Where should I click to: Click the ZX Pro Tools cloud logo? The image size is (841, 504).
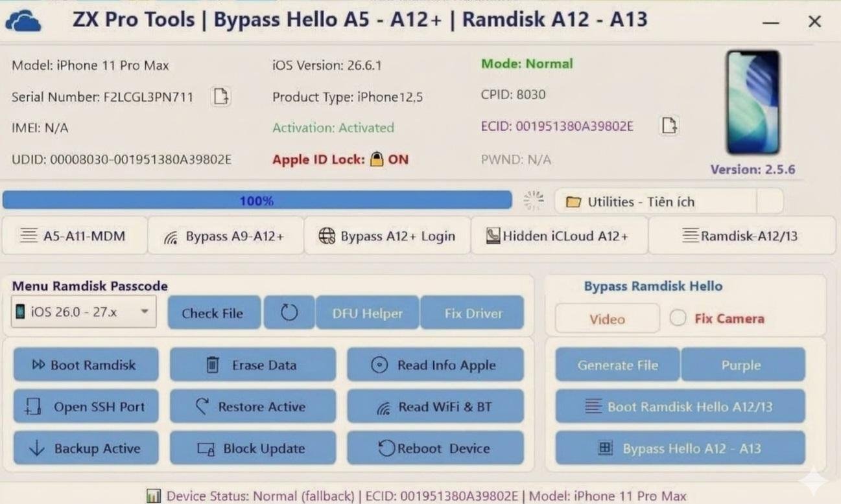tap(23, 20)
